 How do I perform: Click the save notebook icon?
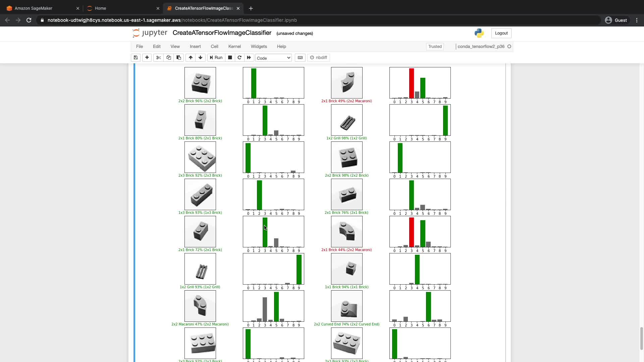coord(136,58)
